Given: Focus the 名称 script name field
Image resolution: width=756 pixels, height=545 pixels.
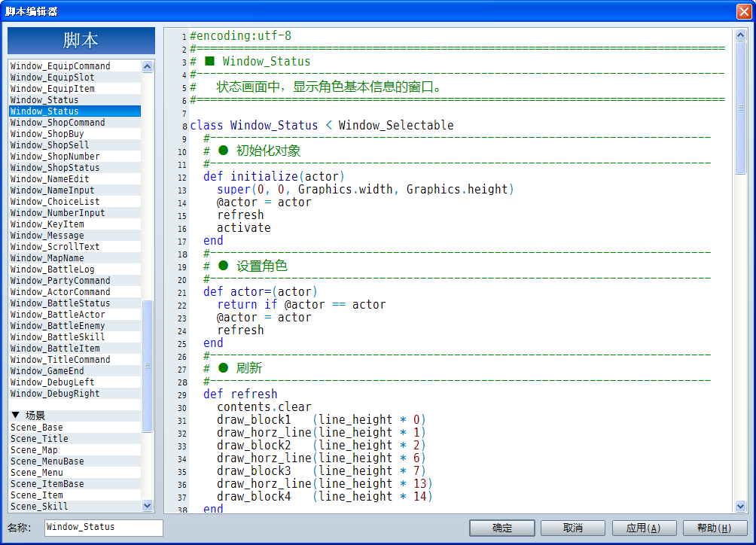Looking at the screenshot, I should click(104, 527).
